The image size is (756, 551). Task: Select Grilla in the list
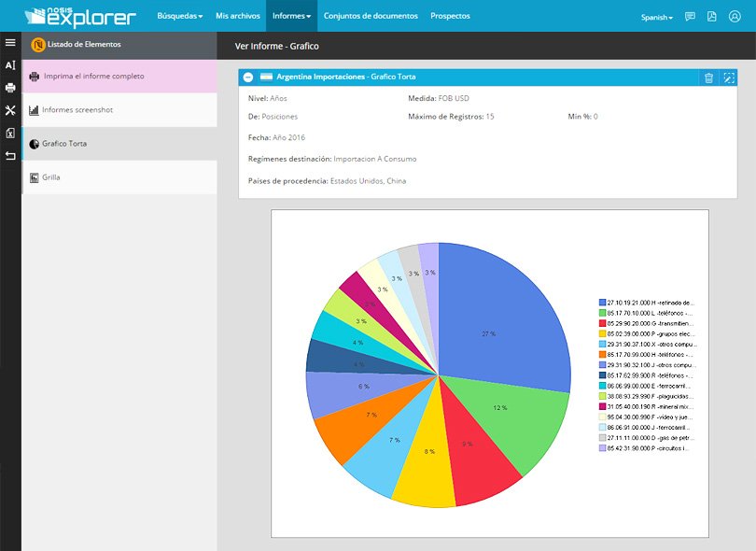click(119, 177)
